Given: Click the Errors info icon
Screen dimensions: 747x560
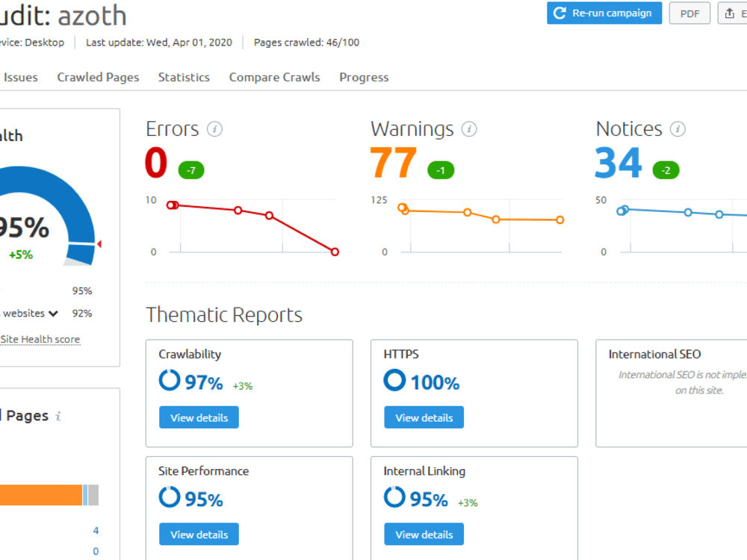Looking at the screenshot, I should tap(214, 129).
